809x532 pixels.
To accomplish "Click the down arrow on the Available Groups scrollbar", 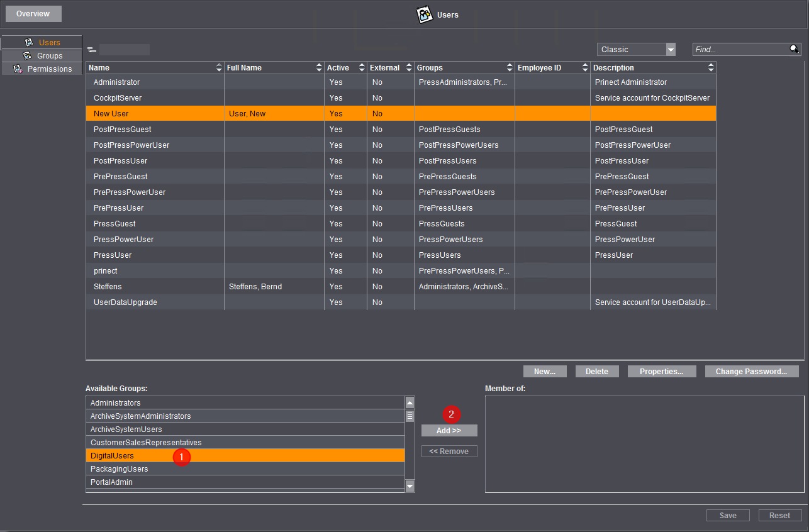I will coord(410,486).
